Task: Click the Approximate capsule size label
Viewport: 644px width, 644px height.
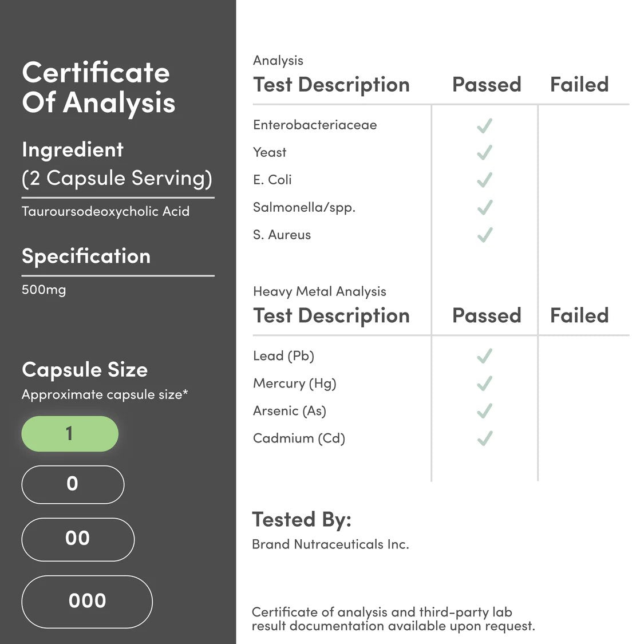Action: (105, 394)
